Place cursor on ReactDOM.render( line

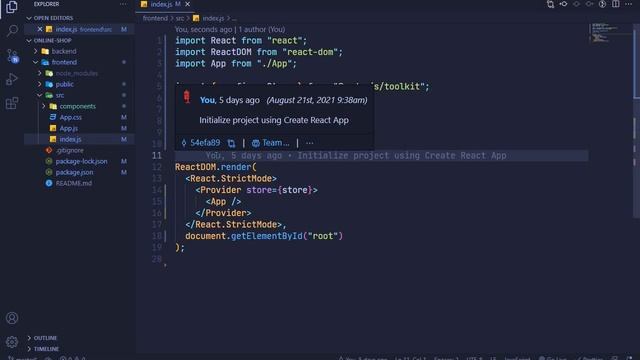(x=216, y=167)
